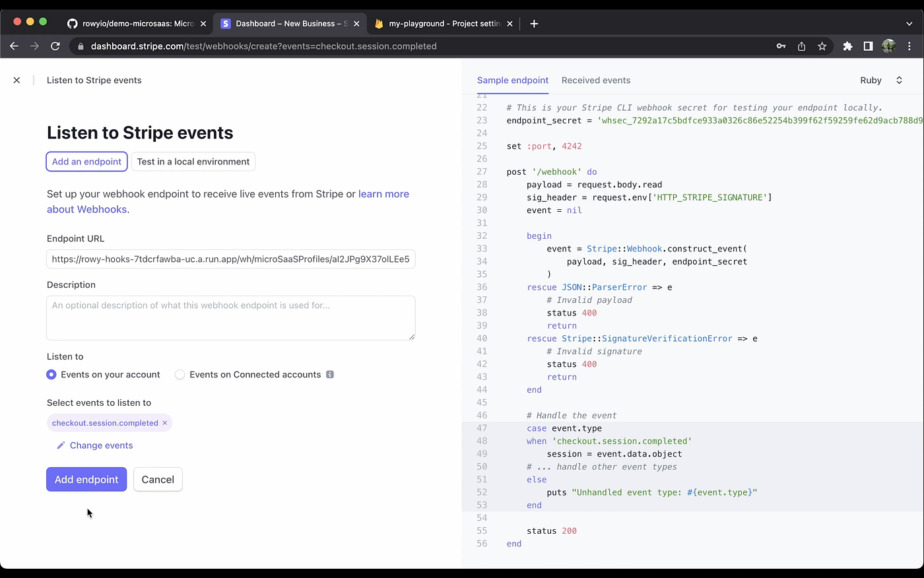Open the browser extensions puzzle icon
Image resolution: width=924 pixels, height=578 pixels.
tap(848, 46)
